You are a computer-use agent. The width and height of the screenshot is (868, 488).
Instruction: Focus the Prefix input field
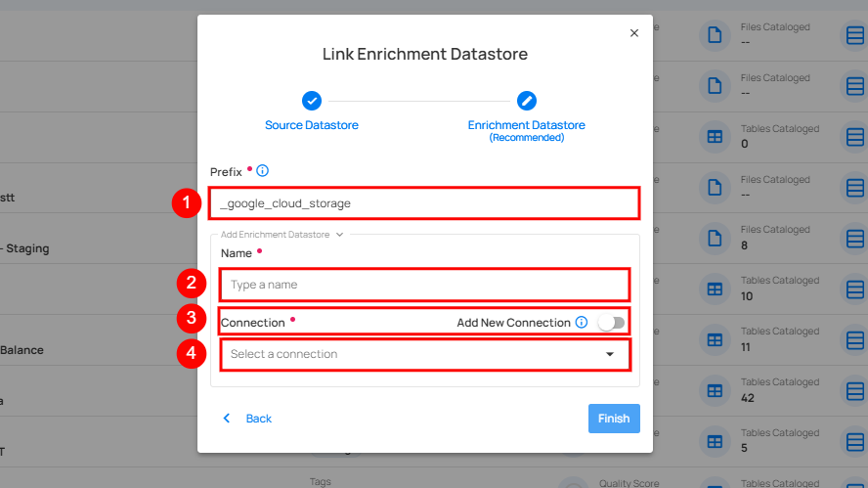click(x=423, y=203)
